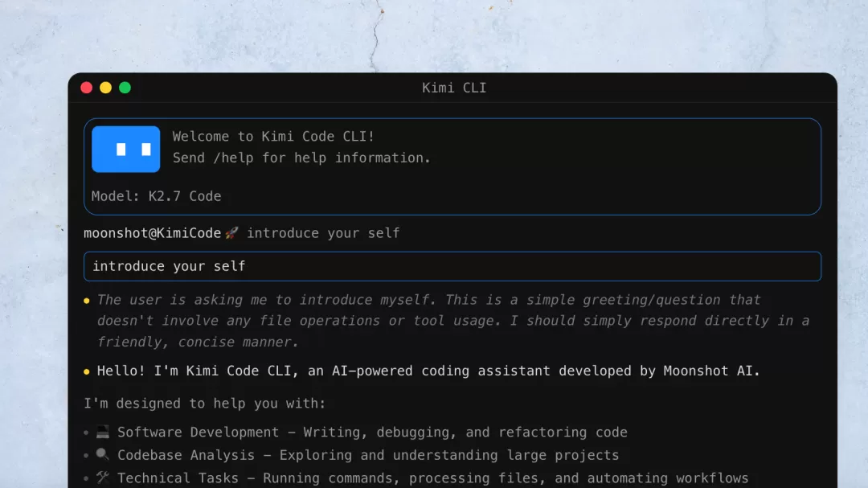Click the 'Model: K2.7 Code' line
This screenshot has height=488, width=868.
(156, 196)
